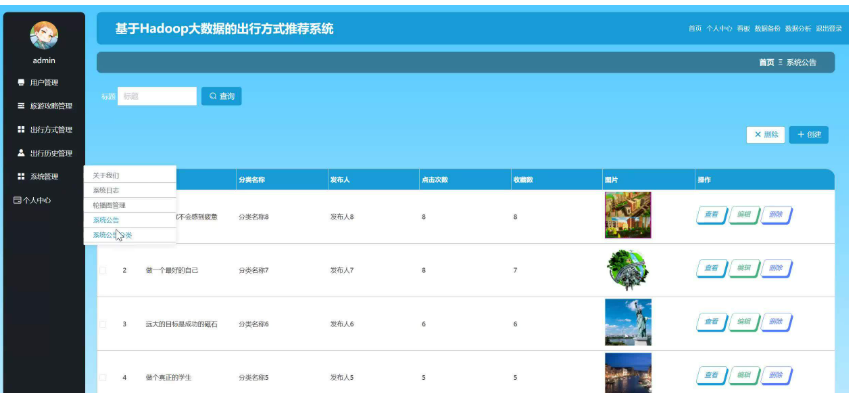Click the title 远大的目标是成功的磁石
This screenshot has height=393, width=849.
181,324
